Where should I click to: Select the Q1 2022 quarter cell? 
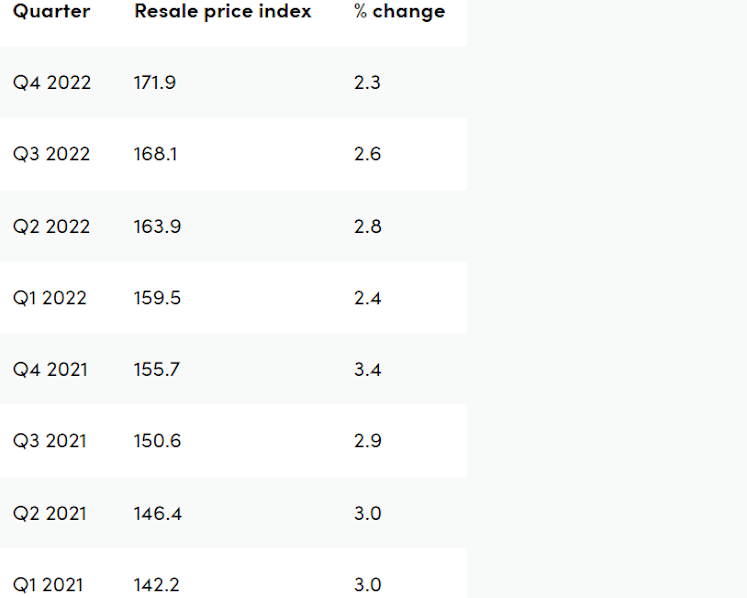pyautogui.click(x=50, y=298)
